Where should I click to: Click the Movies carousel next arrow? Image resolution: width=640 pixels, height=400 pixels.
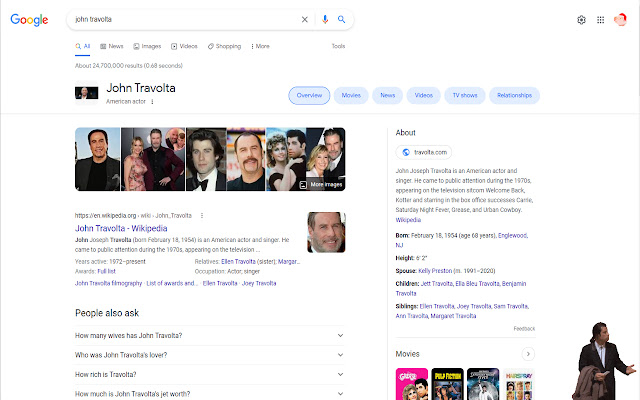[x=528, y=354]
